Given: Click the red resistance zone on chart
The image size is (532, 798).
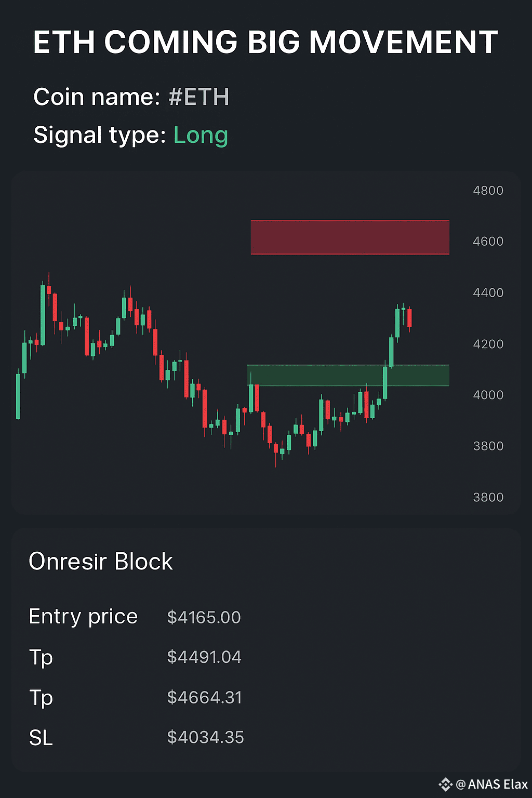Looking at the screenshot, I should pos(350,237).
